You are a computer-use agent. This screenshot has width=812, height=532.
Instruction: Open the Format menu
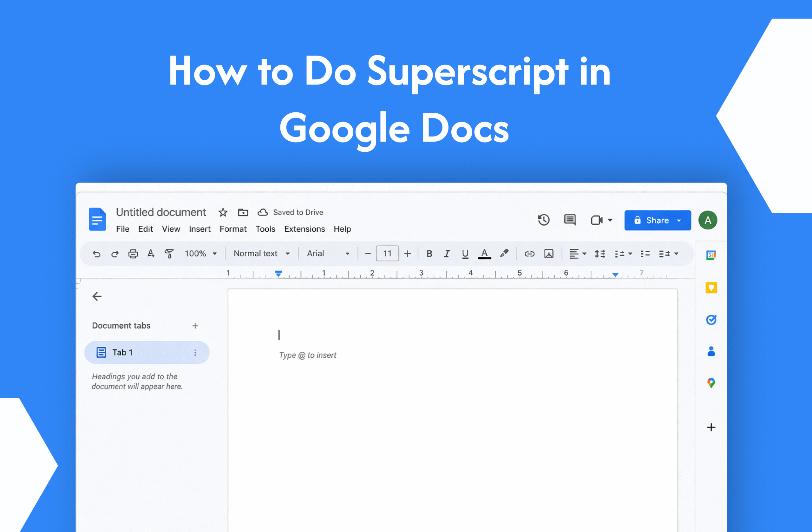tap(233, 229)
